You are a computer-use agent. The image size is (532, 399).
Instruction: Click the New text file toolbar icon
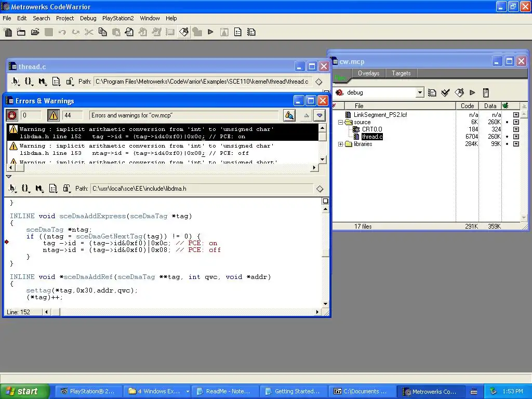(x=7, y=32)
